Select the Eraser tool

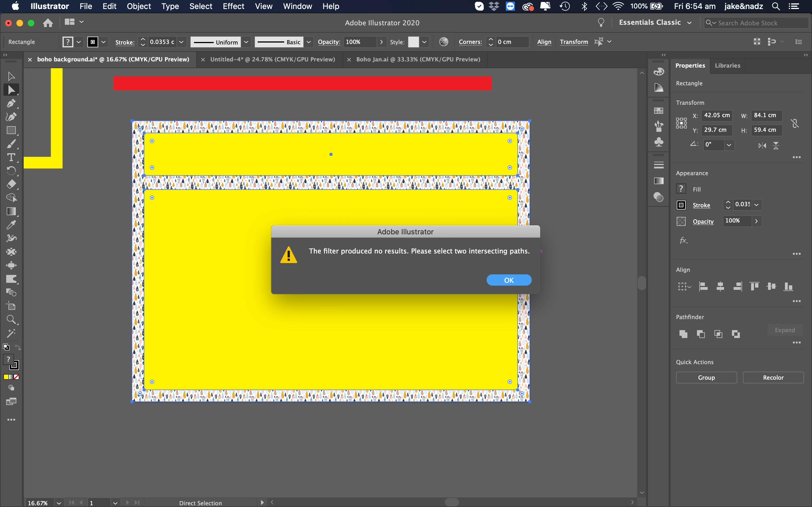tap(11, 184)
